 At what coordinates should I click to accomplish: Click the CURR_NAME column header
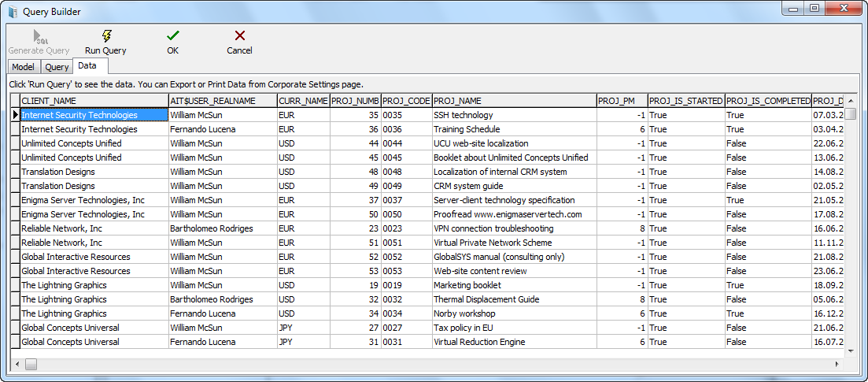pyautogui.click(x=303, y=101)
